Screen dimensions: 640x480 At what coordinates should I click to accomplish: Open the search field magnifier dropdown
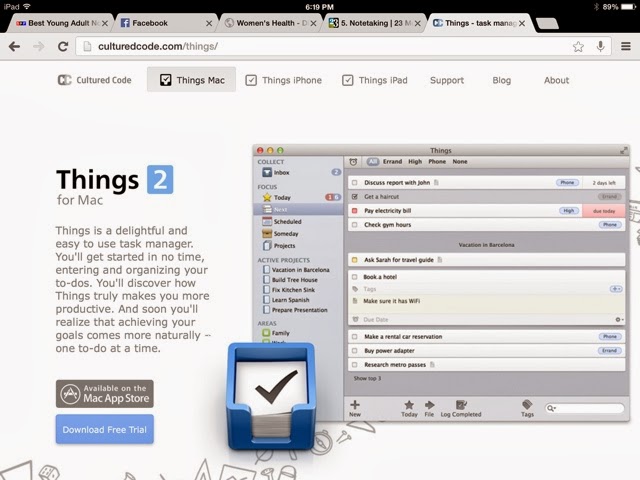(x=551, y=408)
